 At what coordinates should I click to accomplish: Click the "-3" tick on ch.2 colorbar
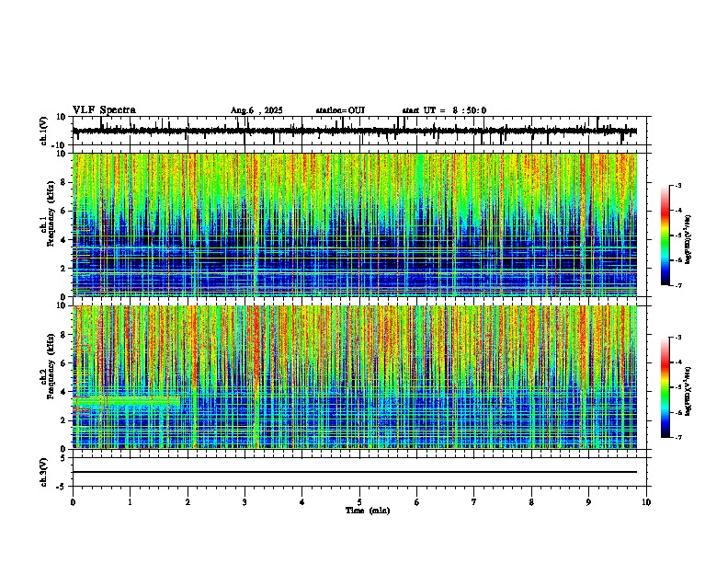coord(677,338)
